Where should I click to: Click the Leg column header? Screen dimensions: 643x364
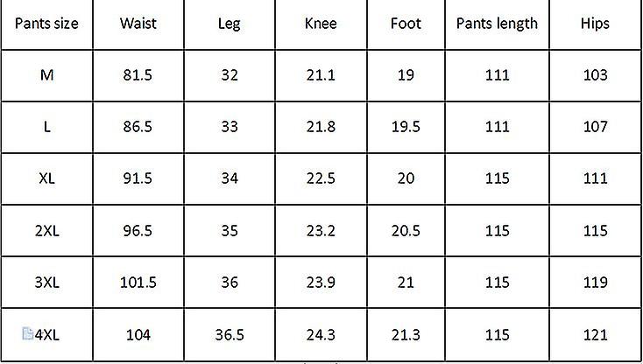230,24
